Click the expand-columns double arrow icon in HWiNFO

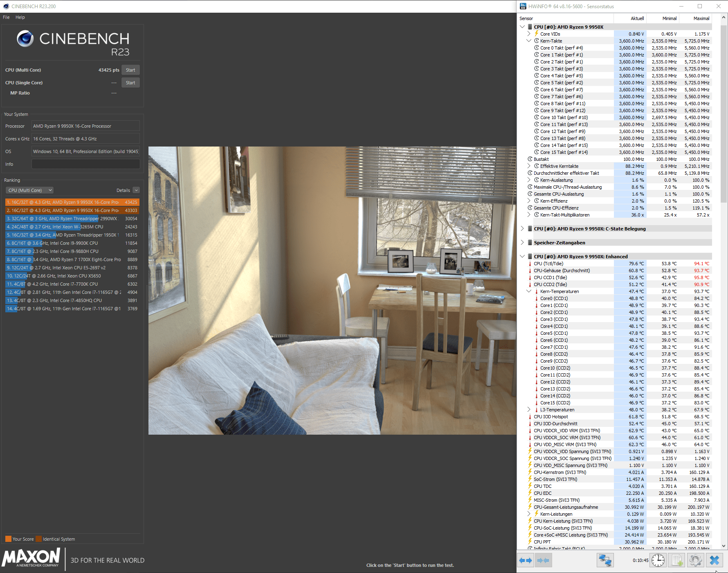pos(526,560)
